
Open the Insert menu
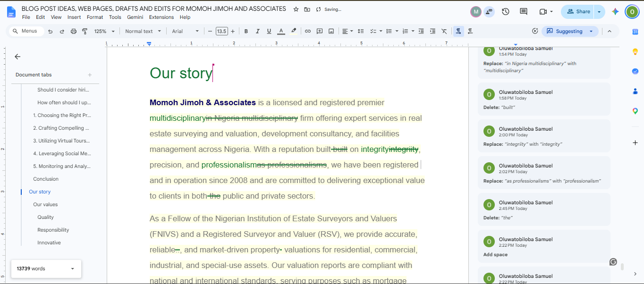pos(74,17)
